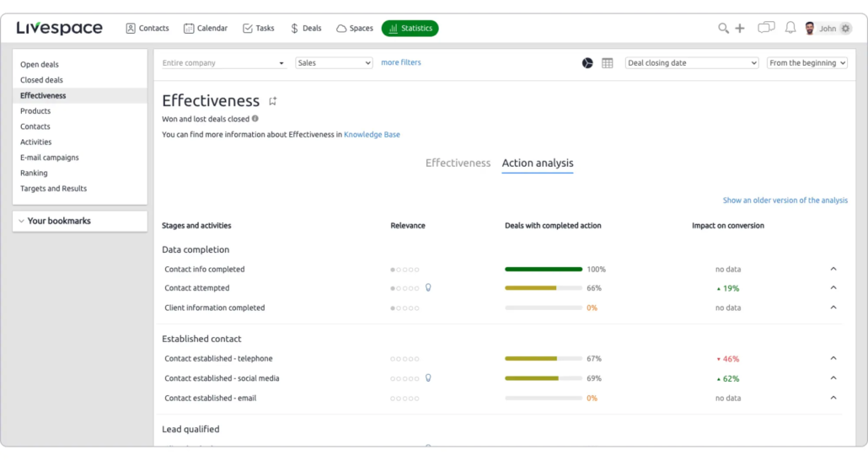Click the 100% green progress bar
Screen dimensions: 868x460
pyautogui.click(x=543, y=270)
